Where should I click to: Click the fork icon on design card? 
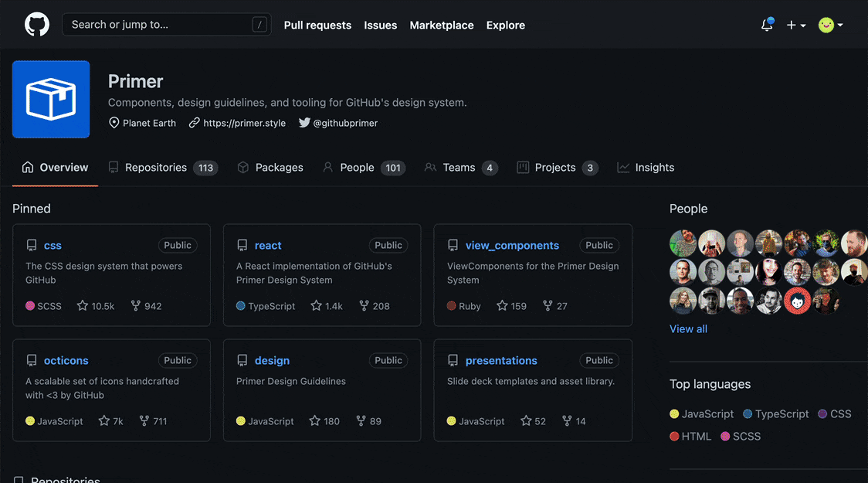[x=361, y=421]
